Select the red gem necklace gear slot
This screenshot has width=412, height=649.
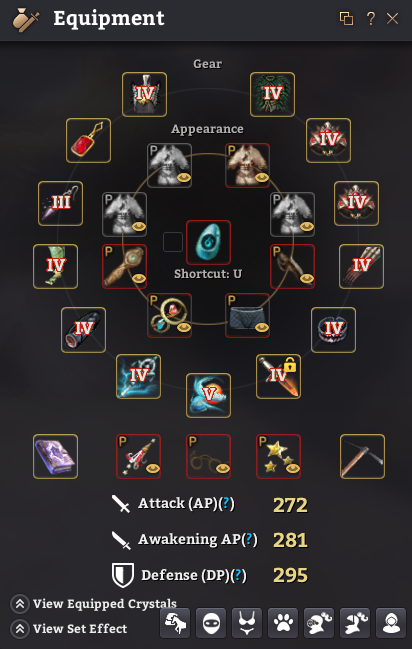tap(88, 140)
